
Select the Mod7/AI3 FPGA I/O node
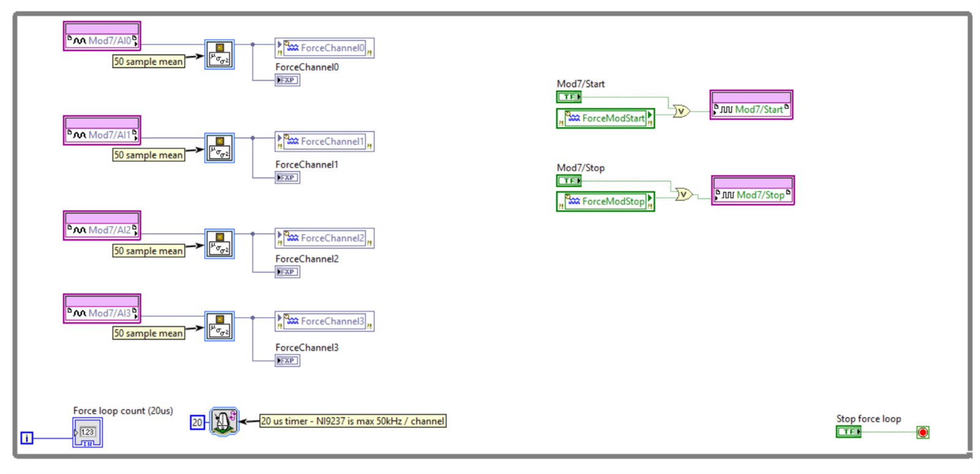102,308
